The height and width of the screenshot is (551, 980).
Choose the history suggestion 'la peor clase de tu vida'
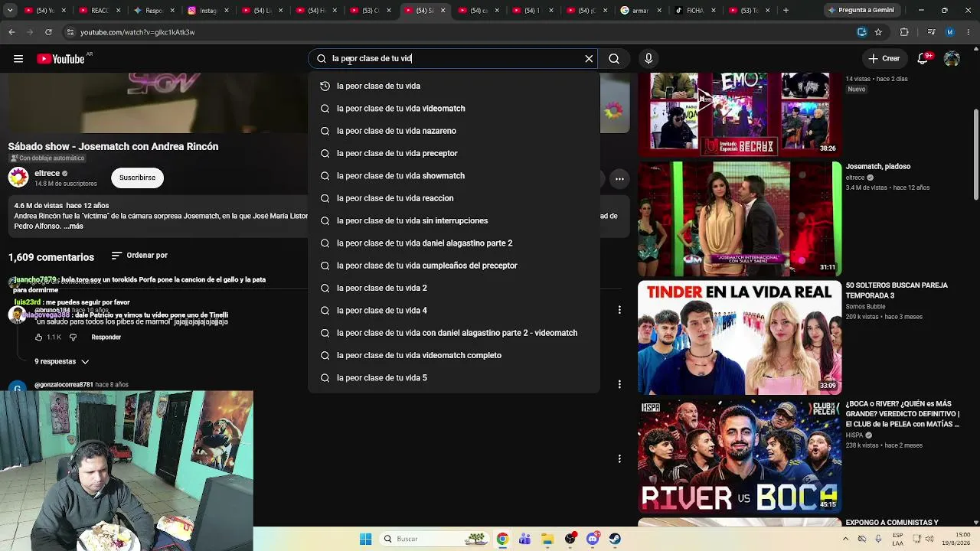(454, 86)
